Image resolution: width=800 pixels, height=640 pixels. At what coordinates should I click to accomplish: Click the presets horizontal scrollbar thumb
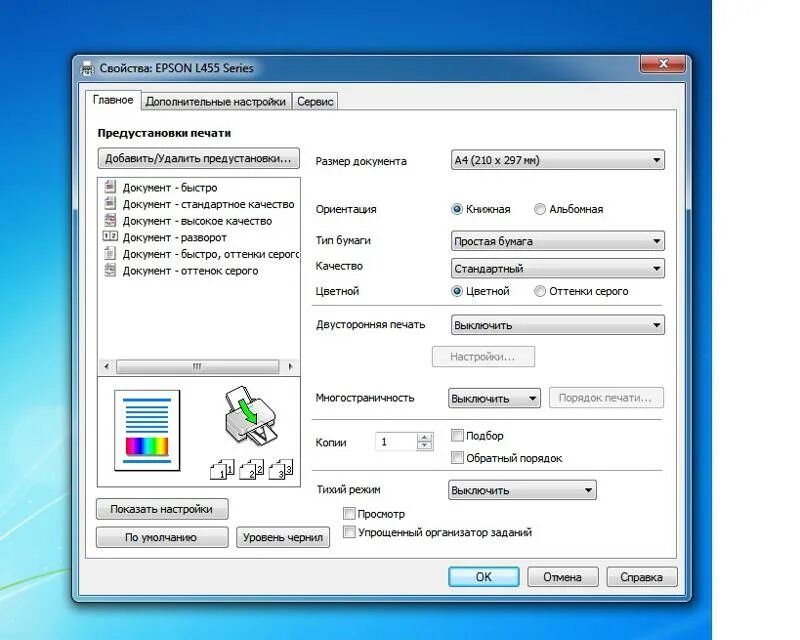197,366
